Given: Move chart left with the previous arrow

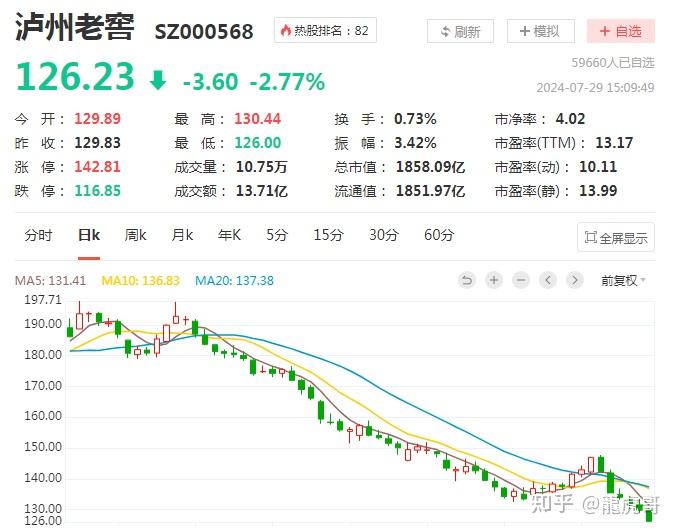Looking at the screenshot, I should [x=548, y=281].
